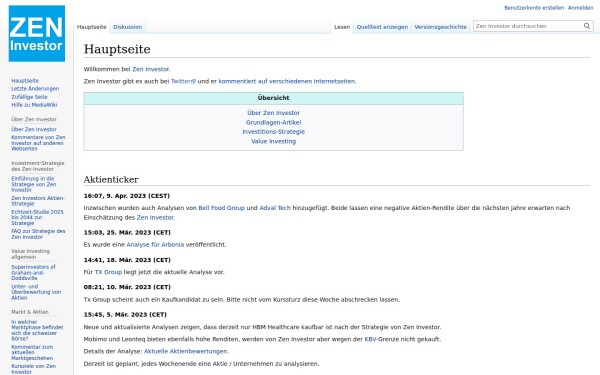The width and height of the screenshot is (600, 375).
Task: Open Superinvestors of Graham-and-Doddsville link
Action: pos(33,272)
